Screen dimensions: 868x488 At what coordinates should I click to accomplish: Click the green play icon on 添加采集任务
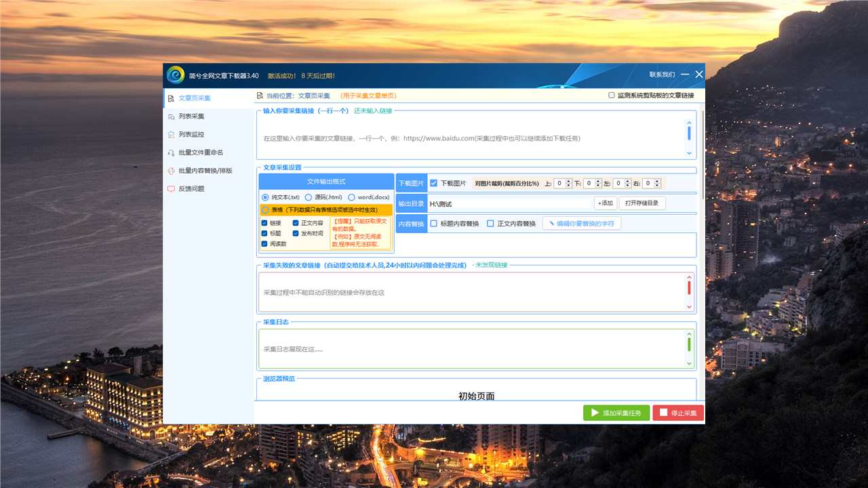click(595, 413)
